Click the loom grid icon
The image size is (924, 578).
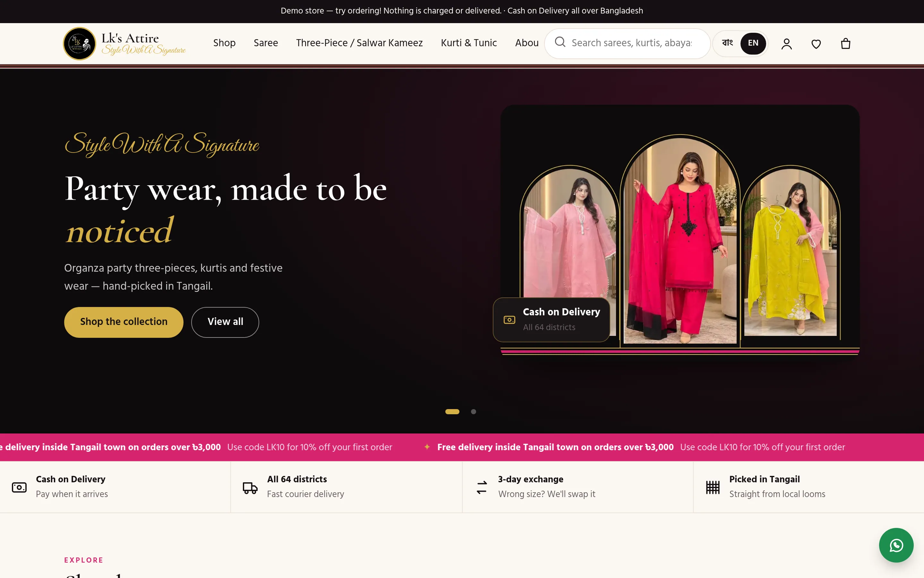713,487
